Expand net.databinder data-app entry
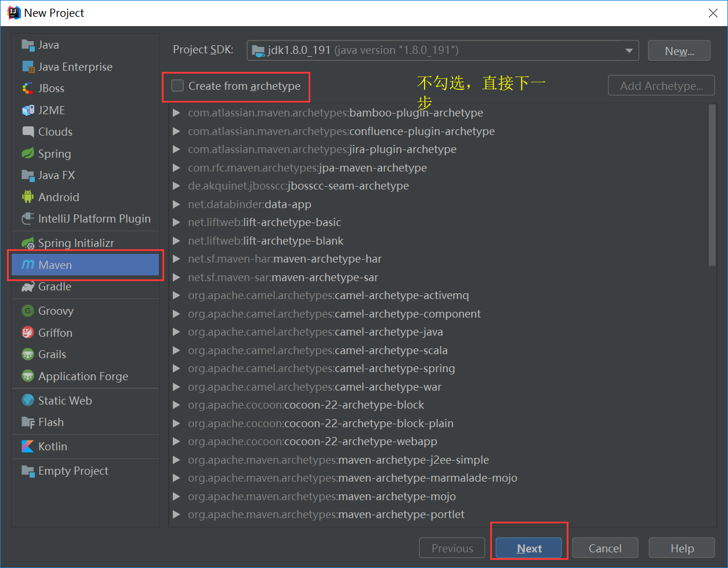 click(177, 204)
